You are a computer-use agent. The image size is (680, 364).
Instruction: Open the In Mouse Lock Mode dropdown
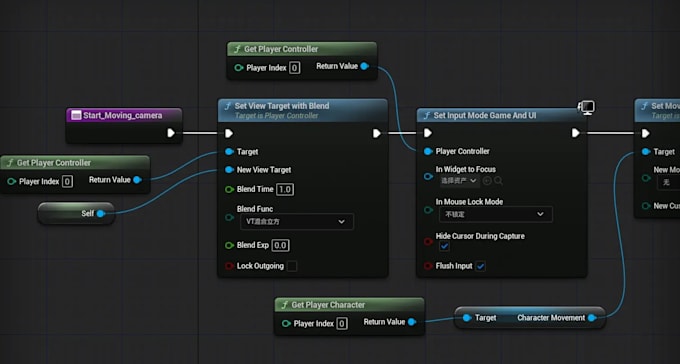496,214
